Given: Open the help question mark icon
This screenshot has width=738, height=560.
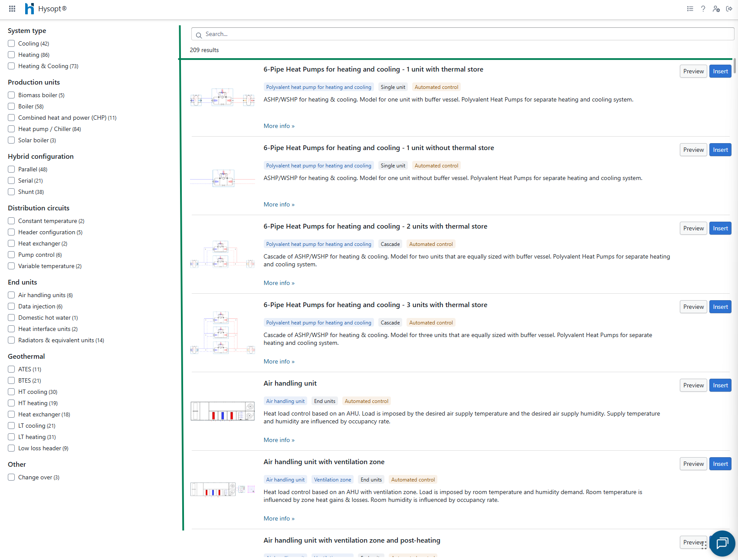Looking at the screenshot, I should pos(703,9).
